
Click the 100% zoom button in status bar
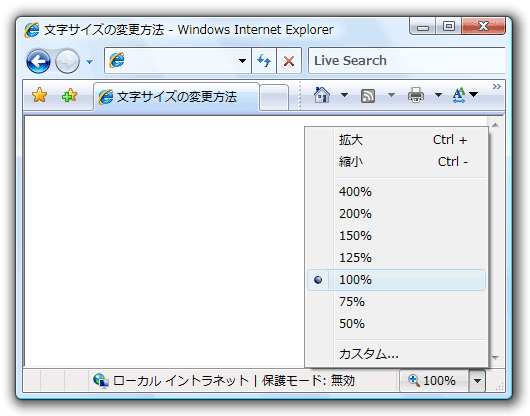pyautogui.click(x=434, y=381)
